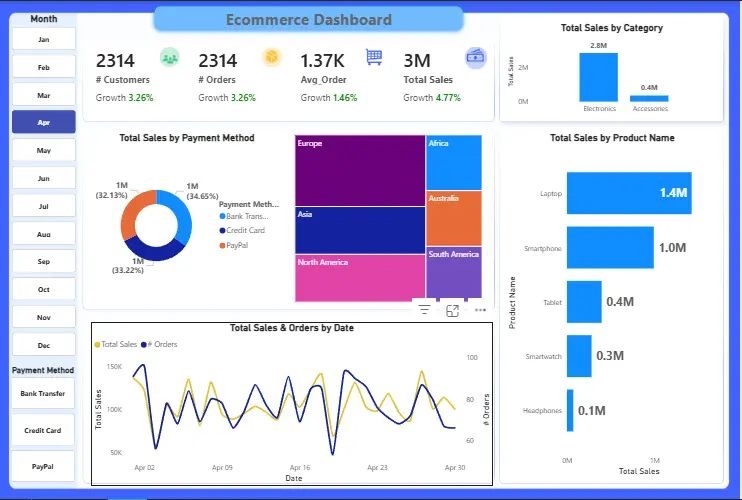Select the Dec month slicer

pyautogui.click(x=44, y=345)
